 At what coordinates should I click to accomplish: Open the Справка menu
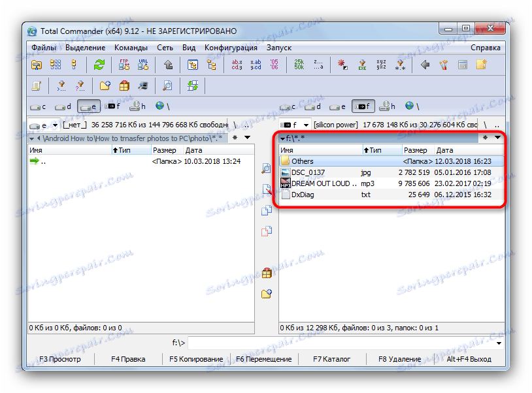(485, 48)
